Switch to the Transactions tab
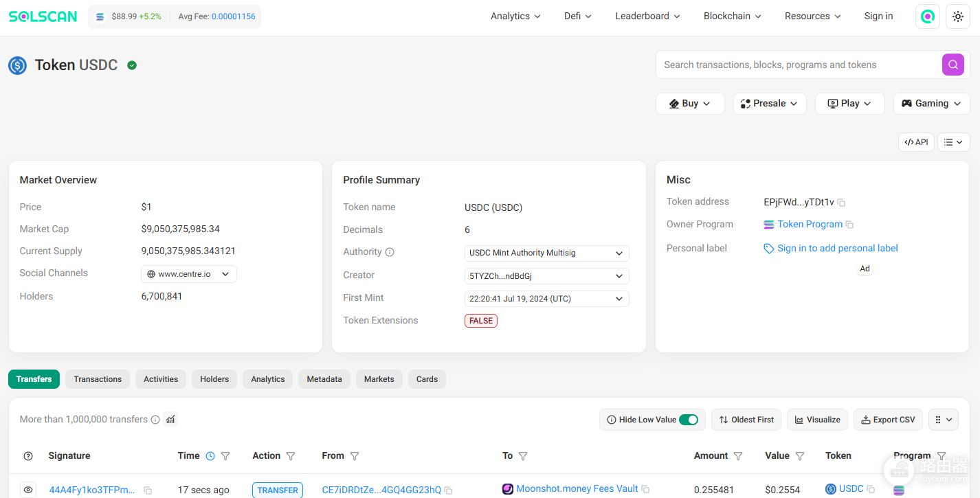This screenshot has width=980, height=498. tap(98, 379)
